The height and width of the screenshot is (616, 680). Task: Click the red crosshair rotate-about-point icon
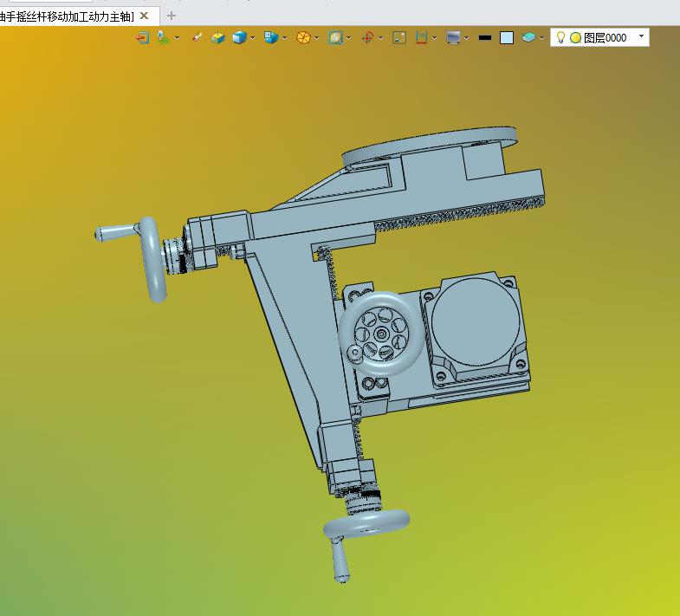(367, 38)
